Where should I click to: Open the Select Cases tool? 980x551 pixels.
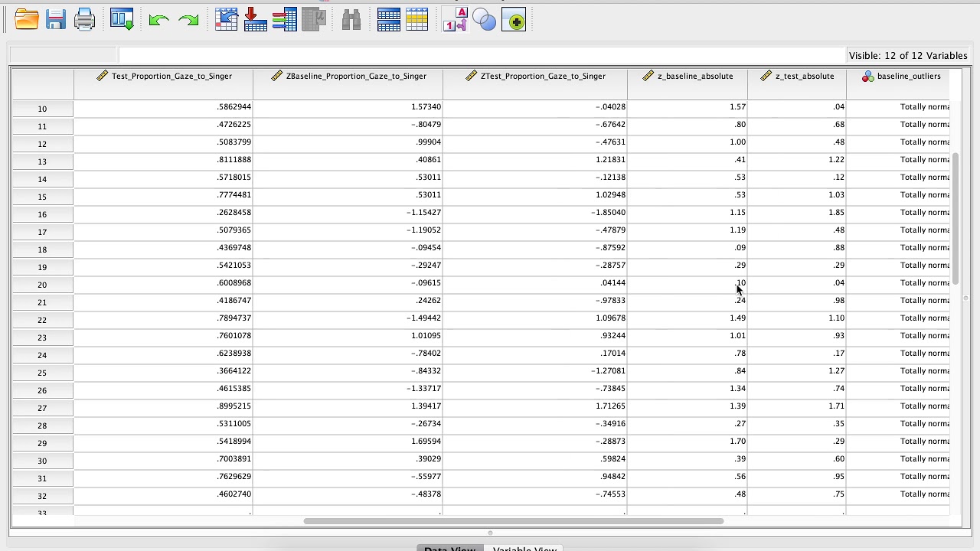[417, 20]
